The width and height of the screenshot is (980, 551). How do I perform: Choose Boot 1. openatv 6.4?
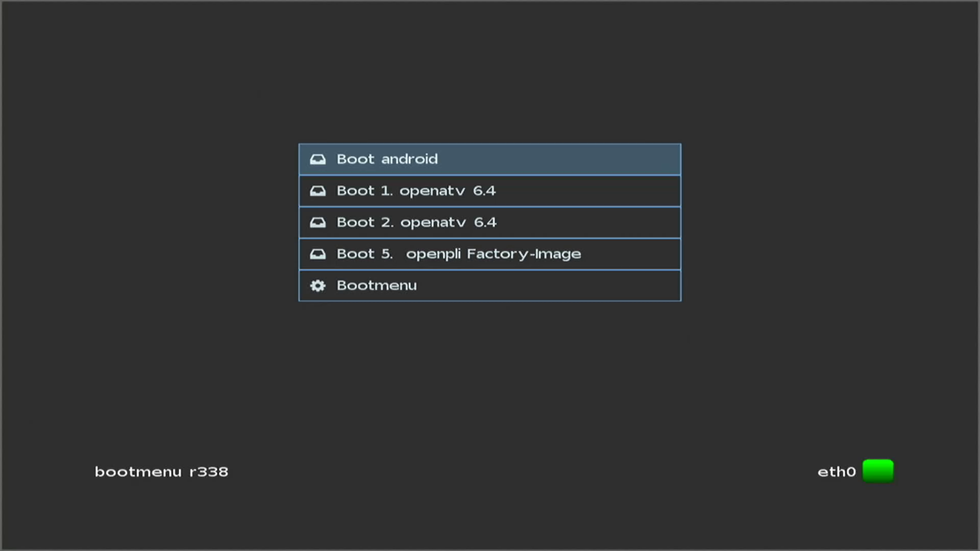489,191
